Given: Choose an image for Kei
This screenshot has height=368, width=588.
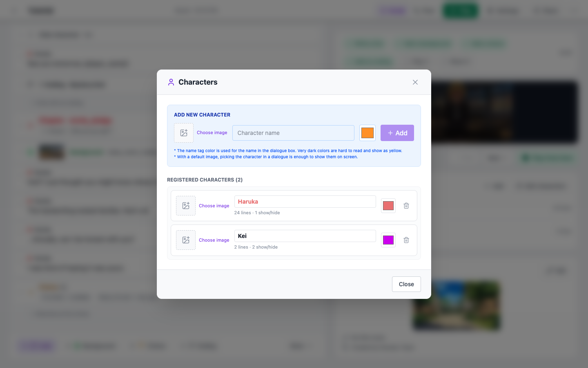Looking at the screenshot, I should 214,240.
